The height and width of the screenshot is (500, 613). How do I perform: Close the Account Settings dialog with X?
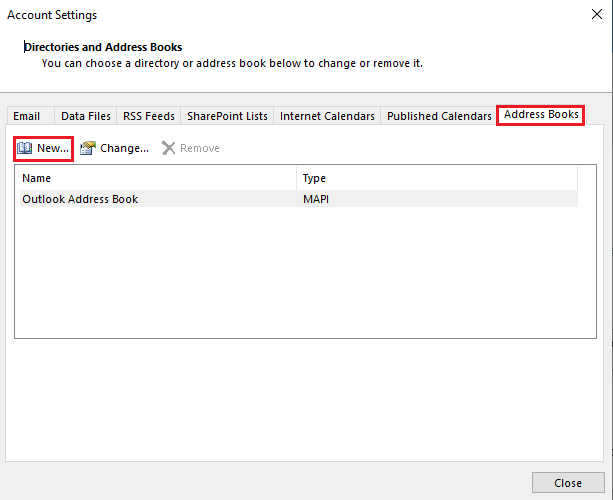point(597,14)
